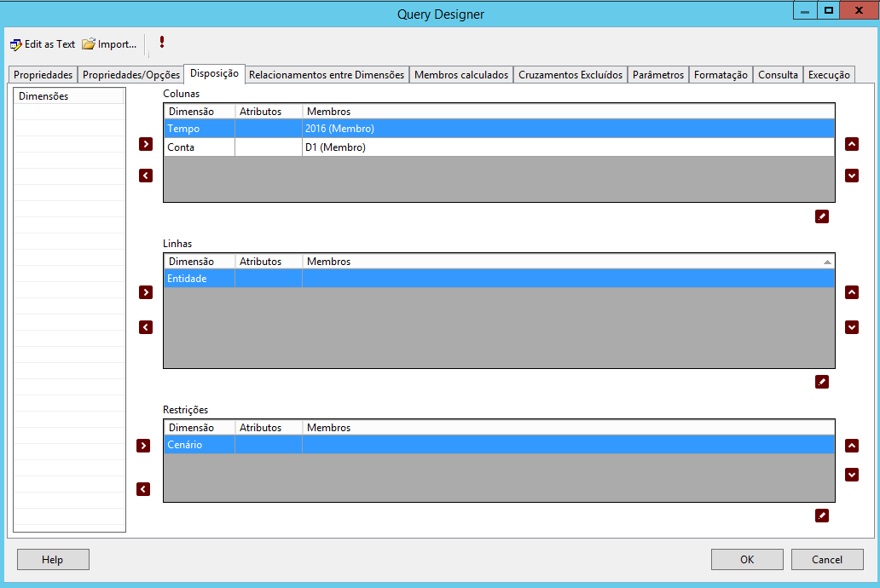Move Colunas row down
The width and height of the screenshot is (880, 588).
[x=852, y=176]
